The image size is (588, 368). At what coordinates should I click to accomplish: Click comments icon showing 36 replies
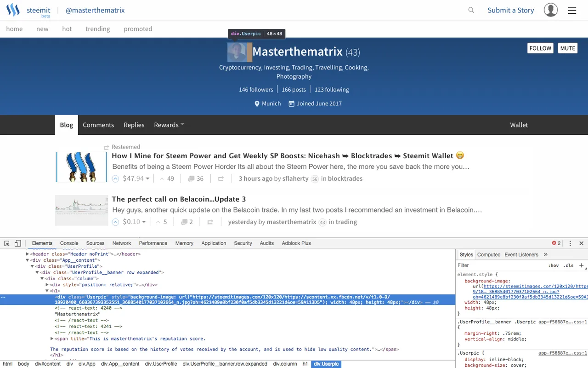click(x=191, y=178)
